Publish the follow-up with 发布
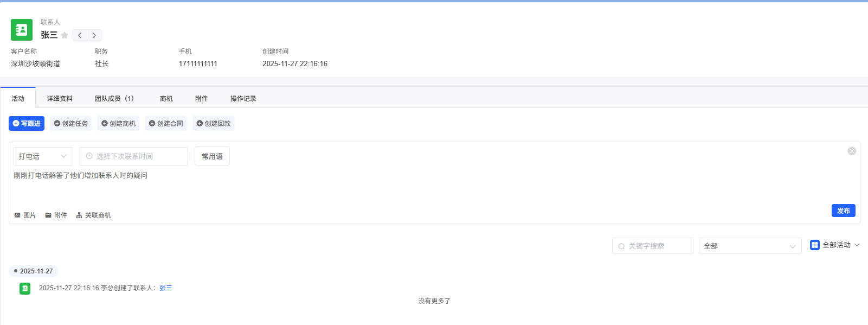 pyautogui.click(x=843, y=211)
